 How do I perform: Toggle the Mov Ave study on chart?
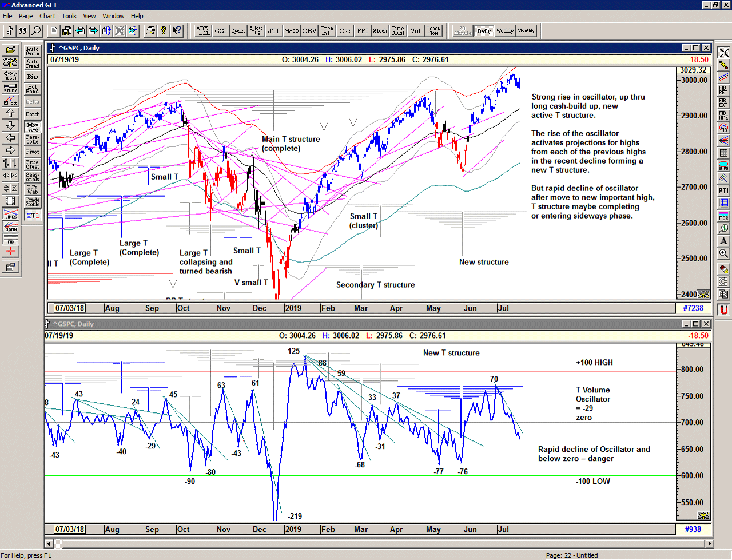pos(33,127)
